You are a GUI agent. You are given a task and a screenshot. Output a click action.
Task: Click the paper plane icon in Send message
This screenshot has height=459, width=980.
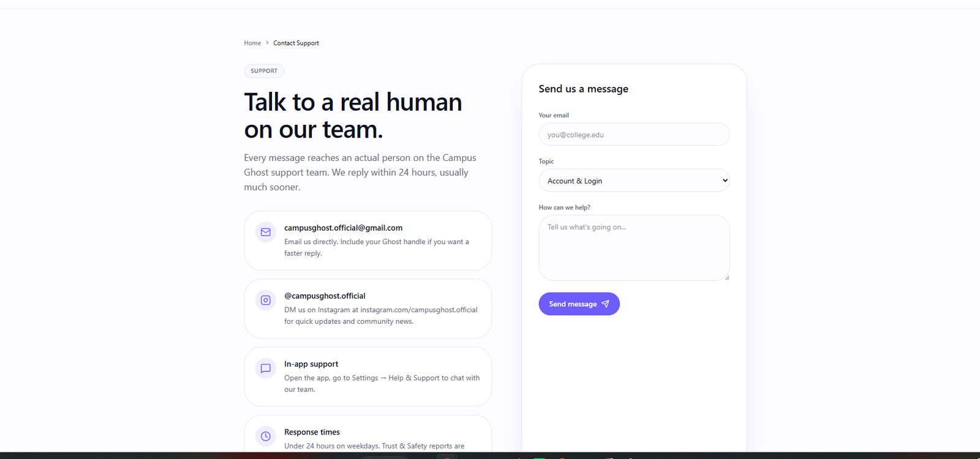[x=605, y=304]
